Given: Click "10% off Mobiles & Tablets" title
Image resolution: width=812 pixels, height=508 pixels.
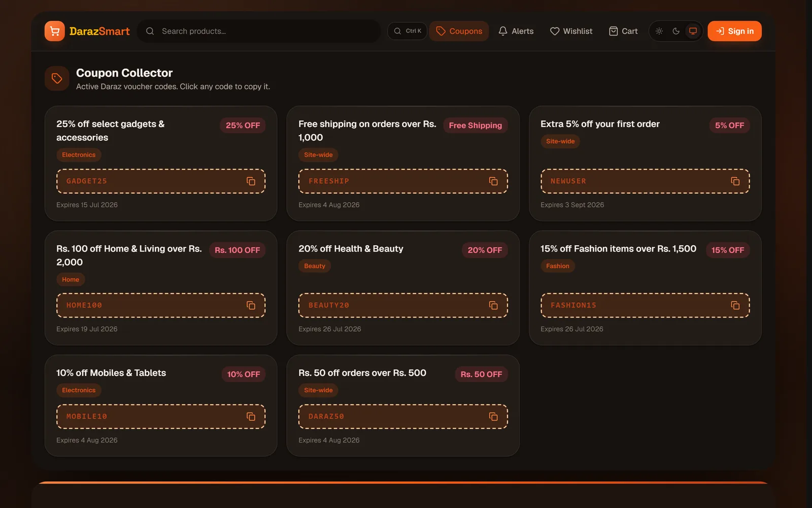Looking at the screenshot, I should pos(111,373).
